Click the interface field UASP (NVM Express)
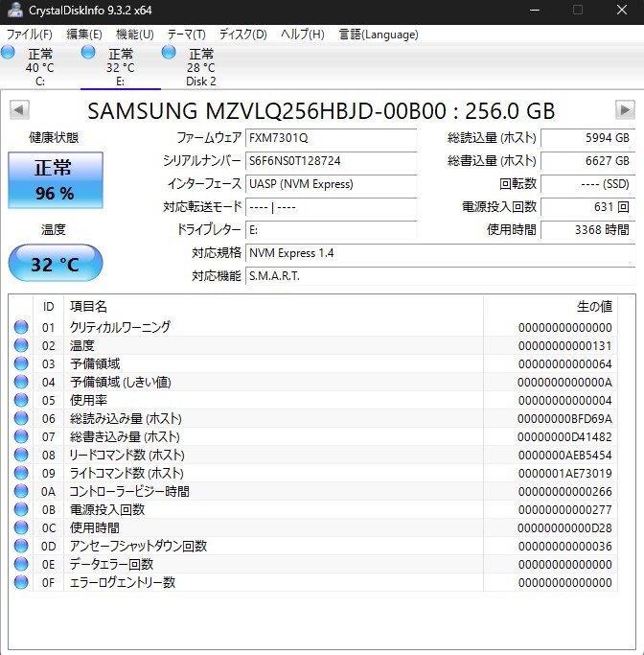 (x=331, y=184)
